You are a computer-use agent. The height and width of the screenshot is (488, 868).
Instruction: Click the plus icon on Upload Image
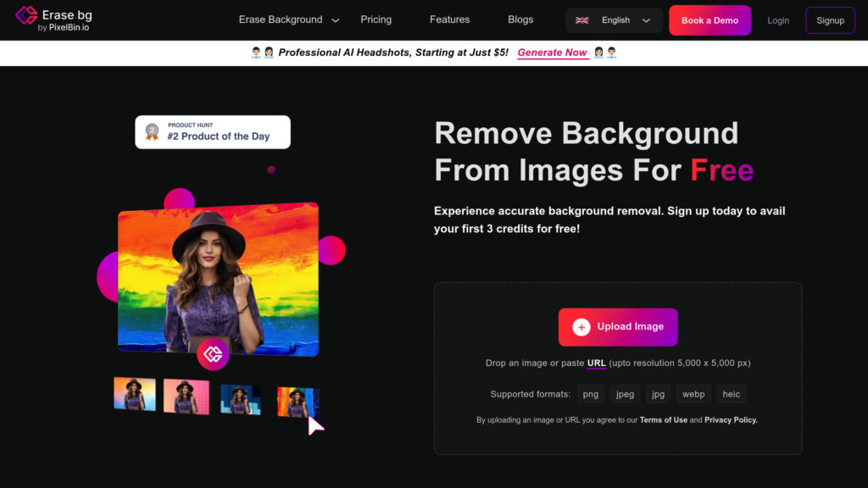point(581,327)
